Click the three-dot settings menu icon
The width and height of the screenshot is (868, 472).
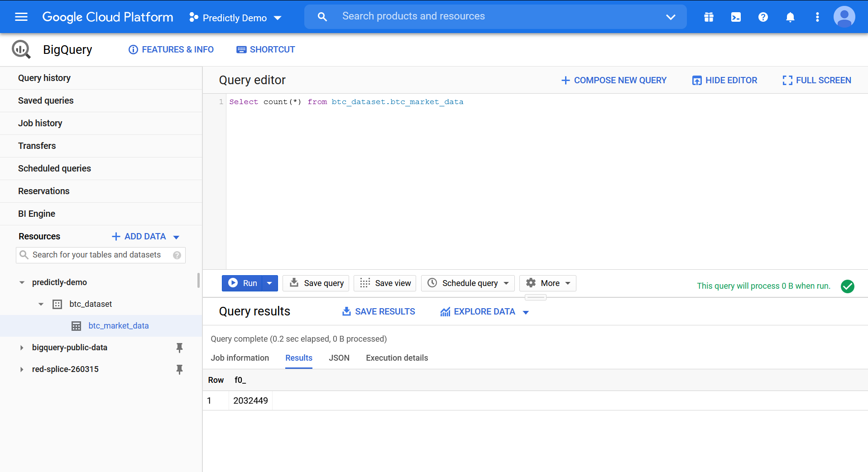817,17
